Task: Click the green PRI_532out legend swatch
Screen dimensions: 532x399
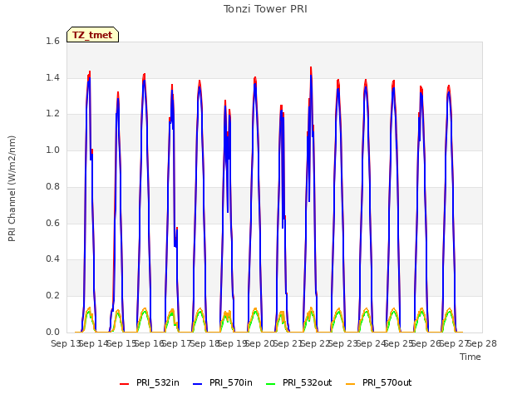Action: 271,384
